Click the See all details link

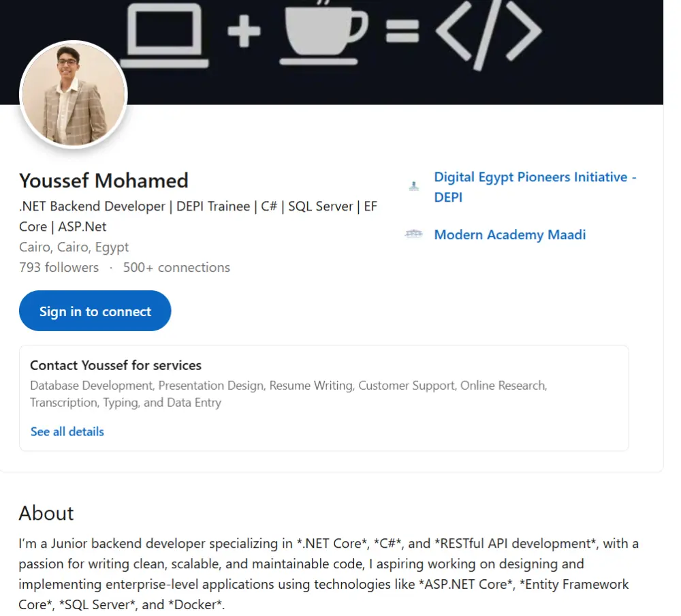point(67,432)
